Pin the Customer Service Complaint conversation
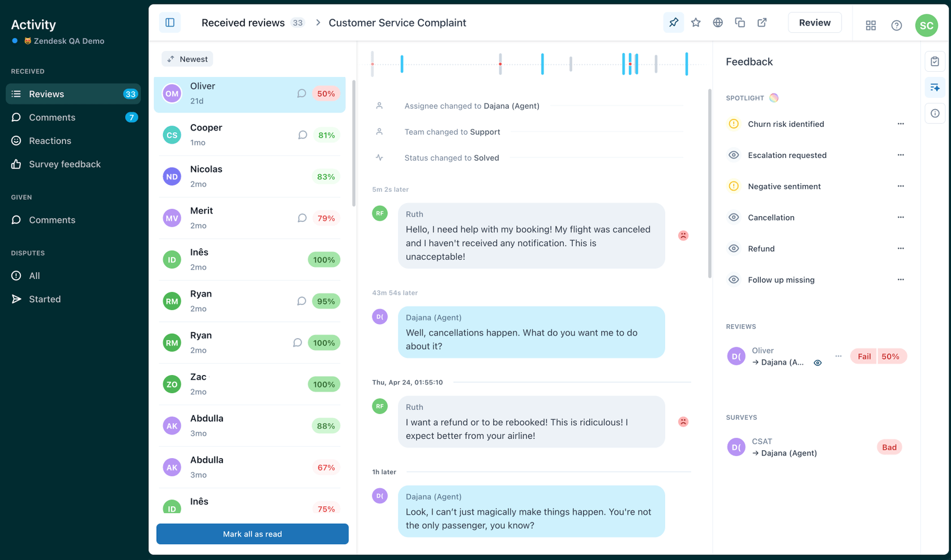This screenshot has width=951, height=560. 673,23
